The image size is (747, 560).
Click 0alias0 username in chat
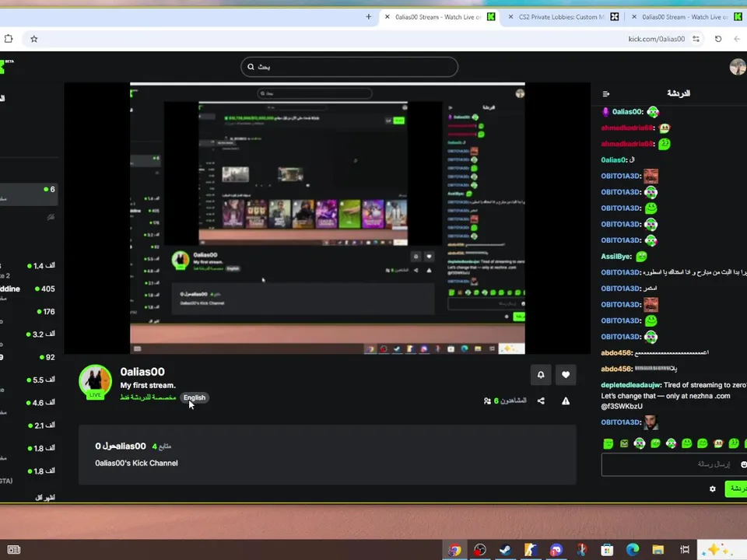click(x=613, y=160)
